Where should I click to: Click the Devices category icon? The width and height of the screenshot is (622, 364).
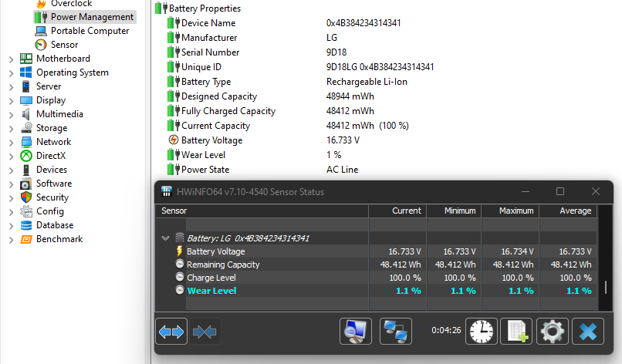[x=26, y=170]
